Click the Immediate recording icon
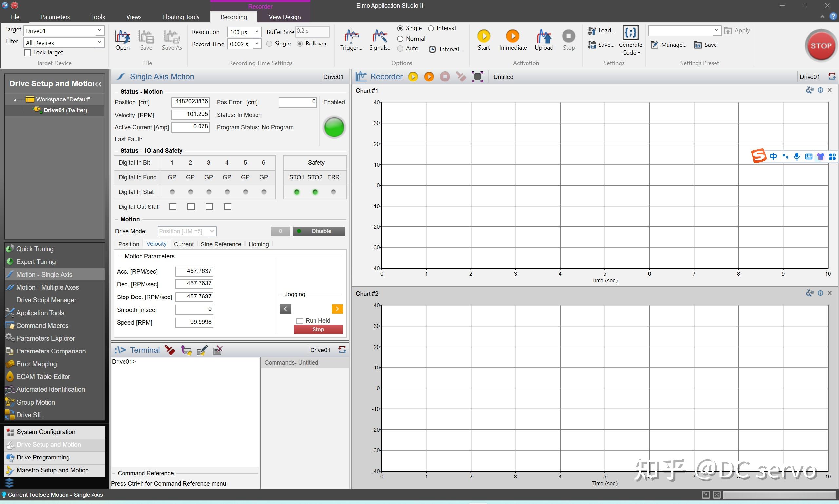This screenshot has height=504, width=839. click(513, 36)
